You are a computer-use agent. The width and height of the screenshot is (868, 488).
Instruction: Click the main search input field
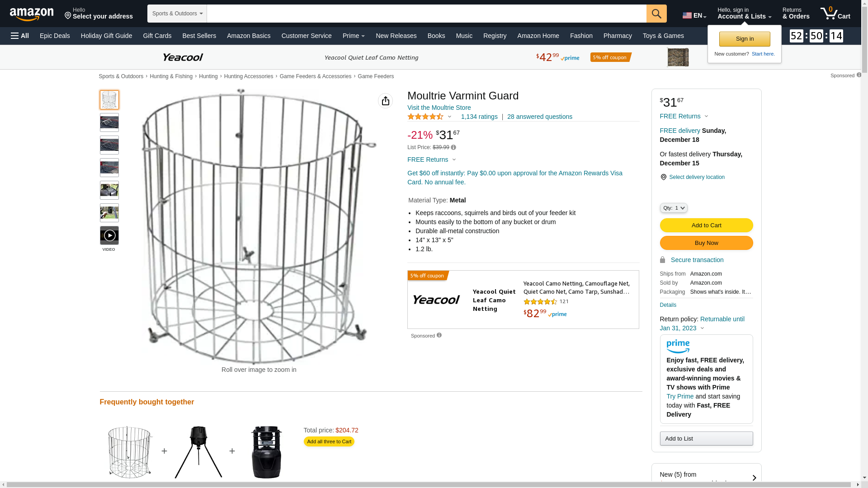[426, 14]
